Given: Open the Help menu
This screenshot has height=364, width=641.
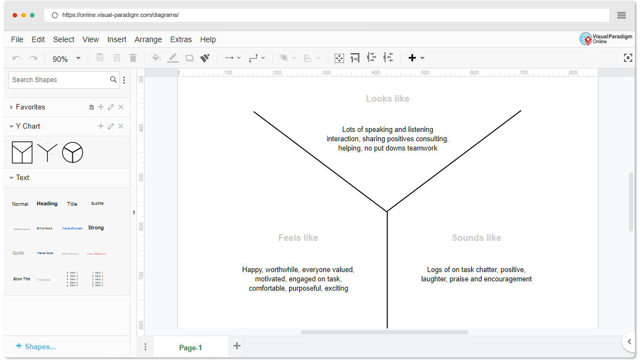Looking at the screenshot, I should (x=208, y=39).
